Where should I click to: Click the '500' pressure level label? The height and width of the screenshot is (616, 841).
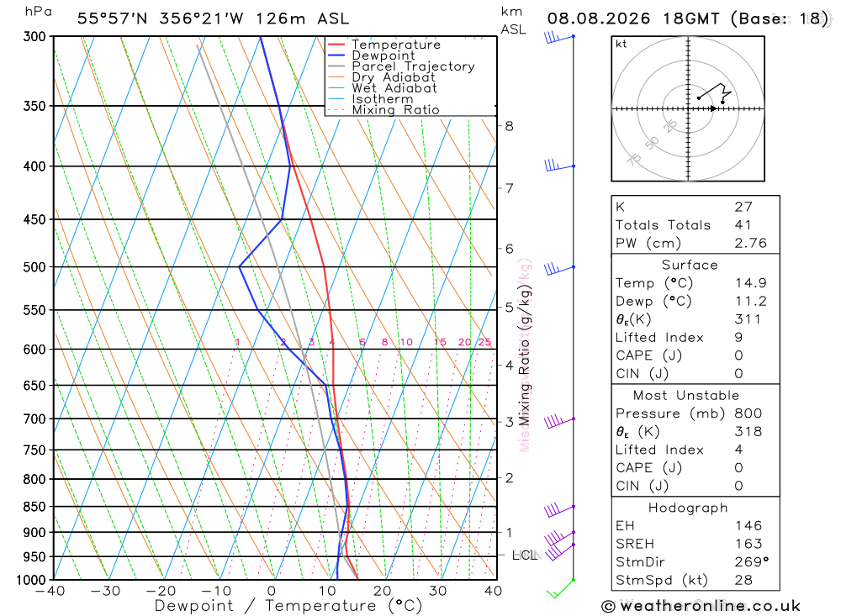click(34, 267)
